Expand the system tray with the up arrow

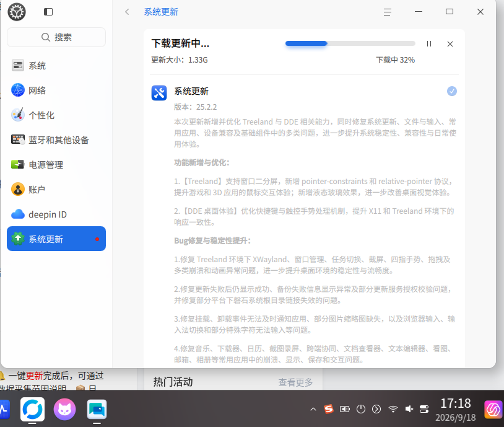(313, 409)
